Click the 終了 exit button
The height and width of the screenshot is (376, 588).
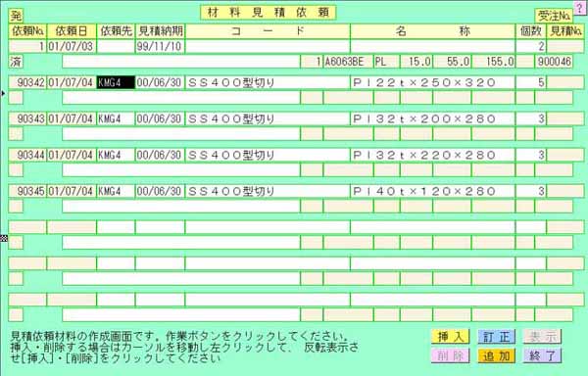click(x=543, y=355)
